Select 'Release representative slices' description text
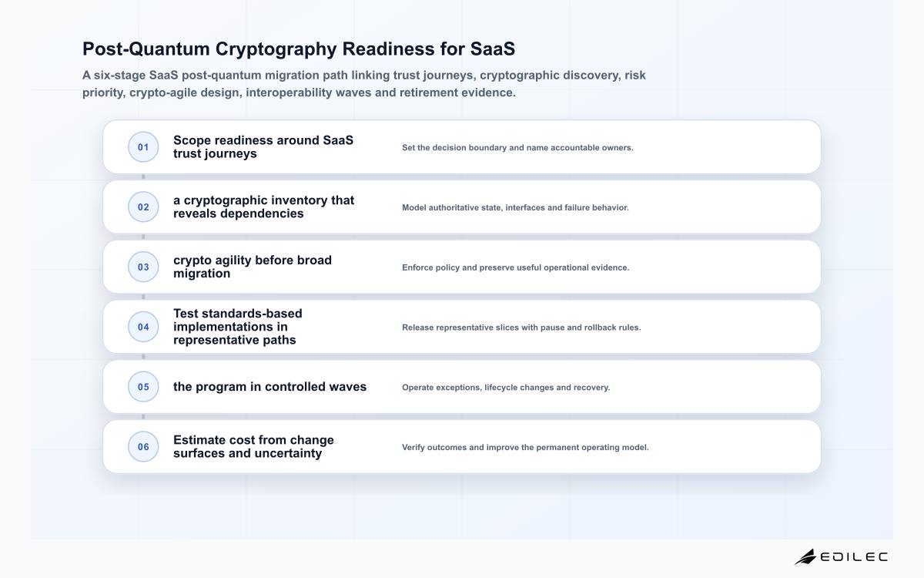This screenshot has width=924, height=578. pos(521,328)
